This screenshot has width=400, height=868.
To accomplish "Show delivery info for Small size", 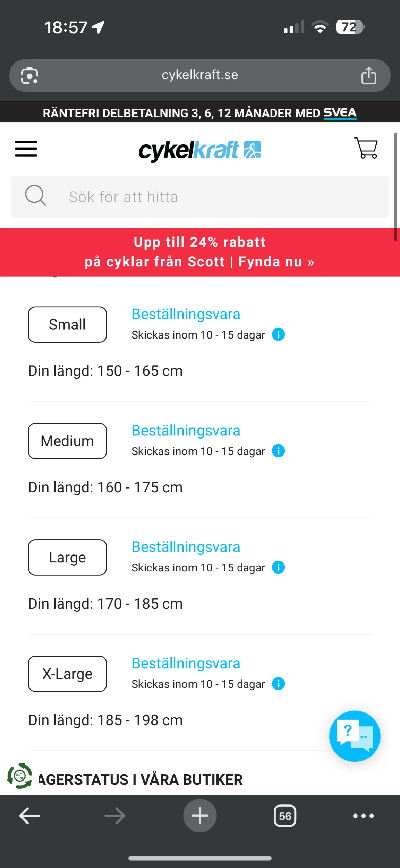I will (x=278, y=335).
